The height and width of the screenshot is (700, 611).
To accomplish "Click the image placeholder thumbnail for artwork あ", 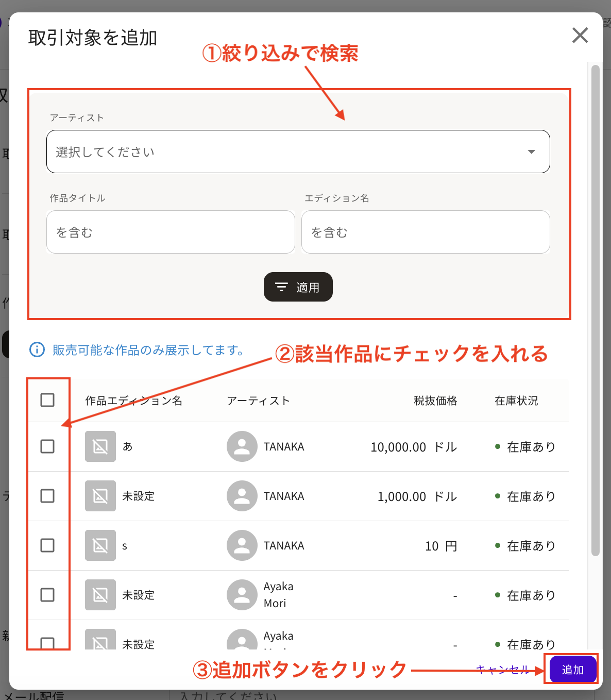I will pos(100,446).
